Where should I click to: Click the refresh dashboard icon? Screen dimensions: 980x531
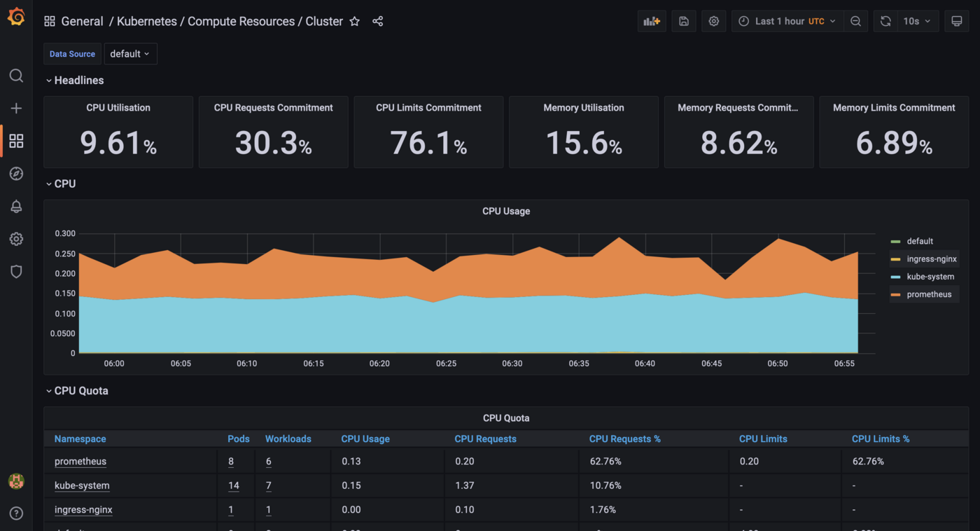tap(885, 21)
